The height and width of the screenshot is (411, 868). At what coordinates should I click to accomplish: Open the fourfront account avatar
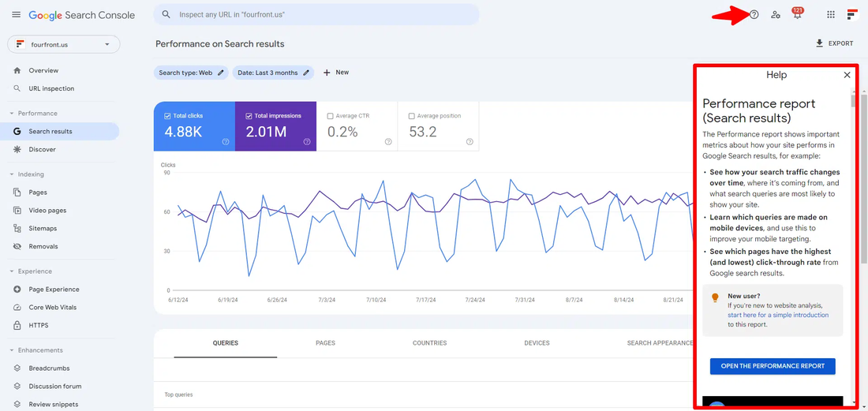point(852,15)
